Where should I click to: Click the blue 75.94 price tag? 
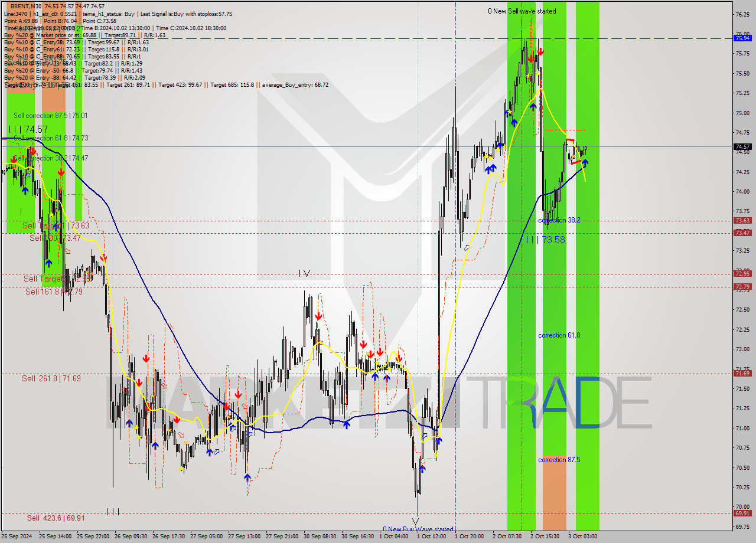(x=742, y=38)
